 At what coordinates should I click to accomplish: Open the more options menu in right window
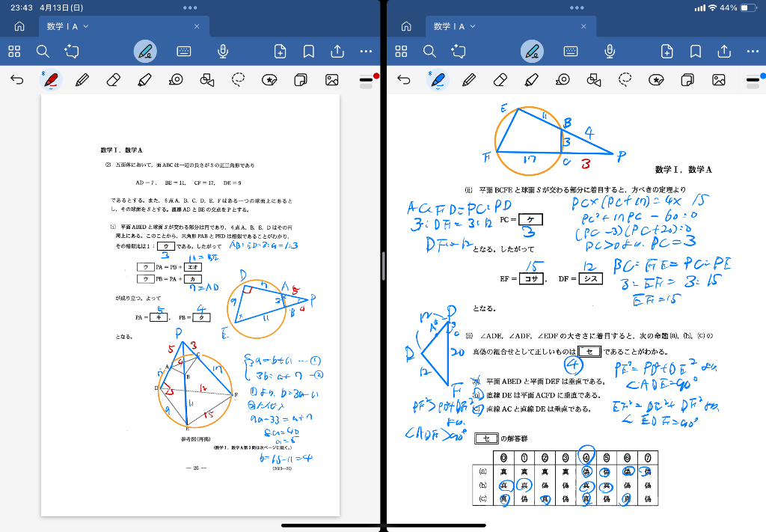click(752, 51)
